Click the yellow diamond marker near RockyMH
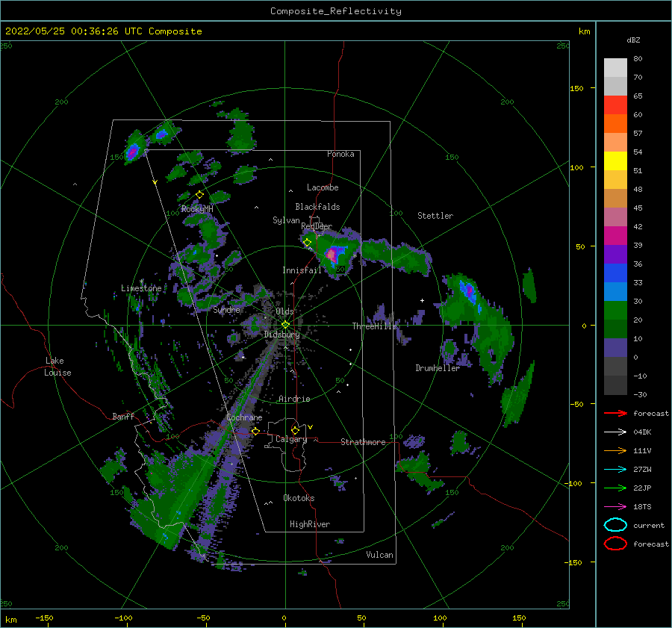 coord(199,195)
